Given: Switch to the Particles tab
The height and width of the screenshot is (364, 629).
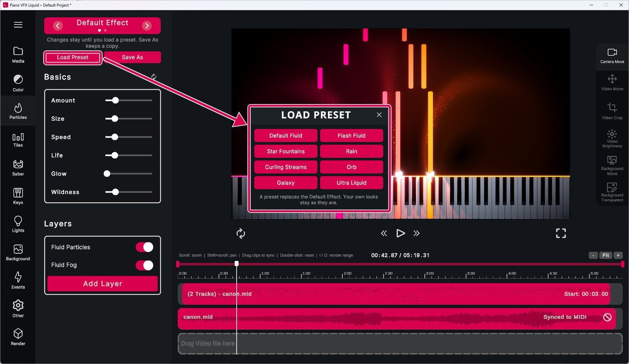Looking at the screenshot, I should pos(18,111).
